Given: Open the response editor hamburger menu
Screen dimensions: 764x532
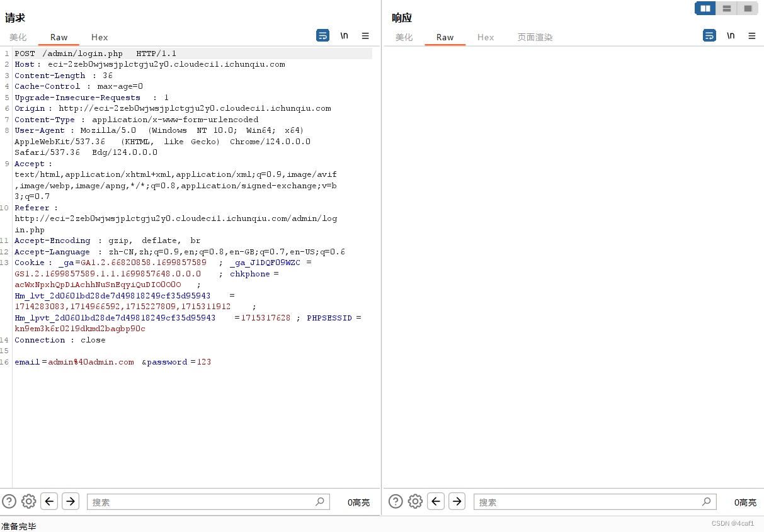Looking at the screenshot, I should (x=751, y=36).
